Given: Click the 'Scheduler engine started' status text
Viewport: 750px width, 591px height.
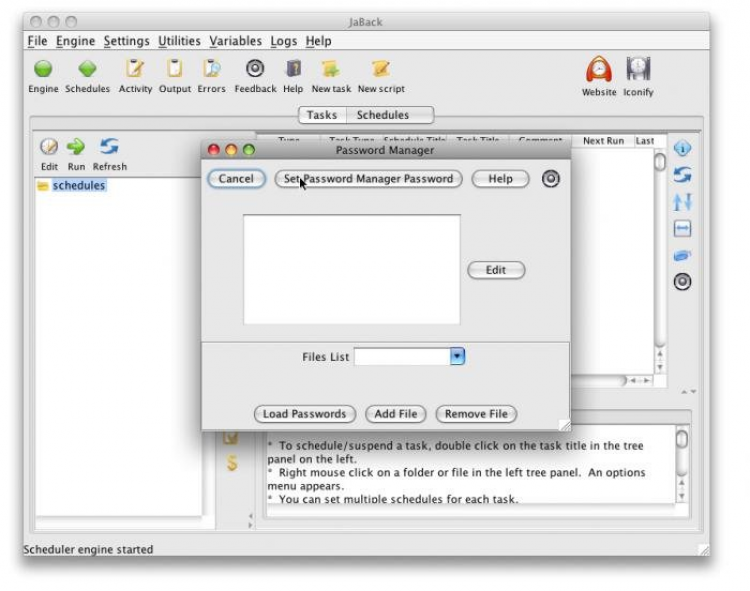Looking at the screenshot, I should point(88,549).
